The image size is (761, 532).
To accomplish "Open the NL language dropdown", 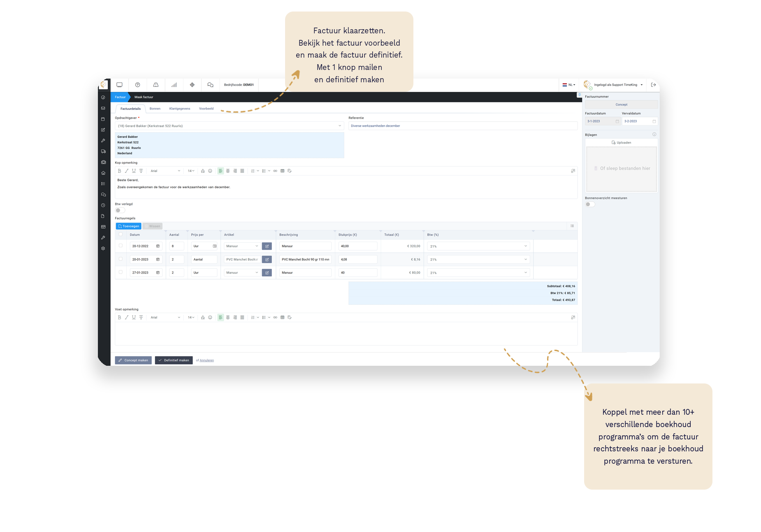I will tap(569, 85).
